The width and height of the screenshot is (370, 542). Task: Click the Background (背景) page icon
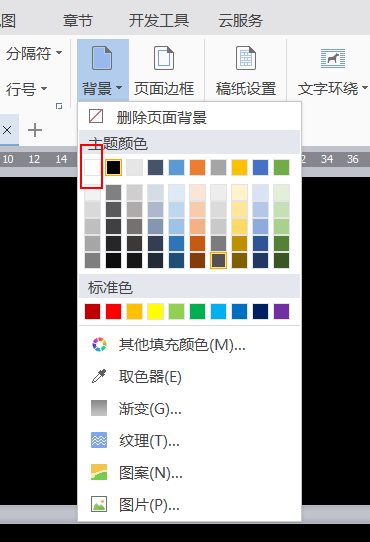point(102,58)
